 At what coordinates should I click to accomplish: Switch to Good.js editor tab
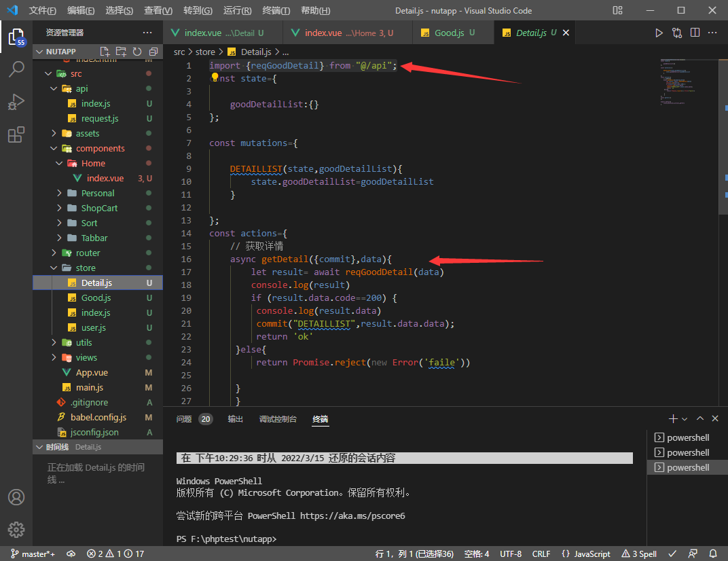pyautogui.click(x=448, y=33)
